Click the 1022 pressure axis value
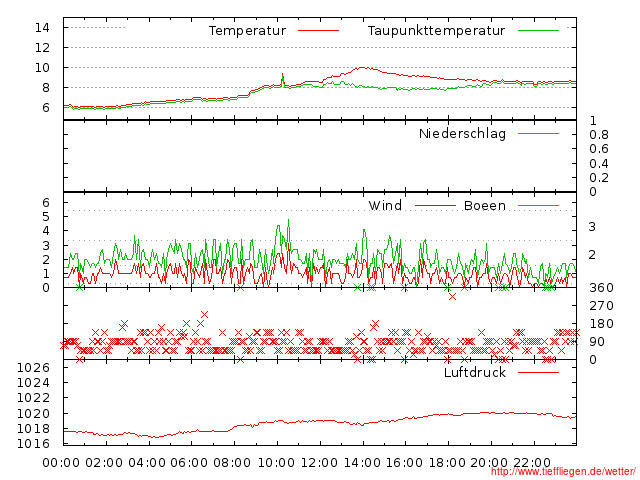This screenshot has height=480, width=640. 33,398
